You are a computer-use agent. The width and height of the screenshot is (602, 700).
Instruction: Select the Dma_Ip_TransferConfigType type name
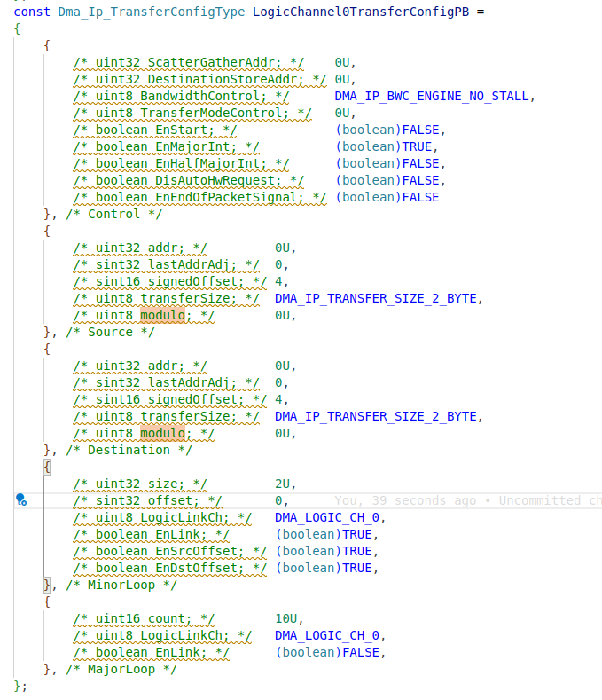(x=152, y=12)
